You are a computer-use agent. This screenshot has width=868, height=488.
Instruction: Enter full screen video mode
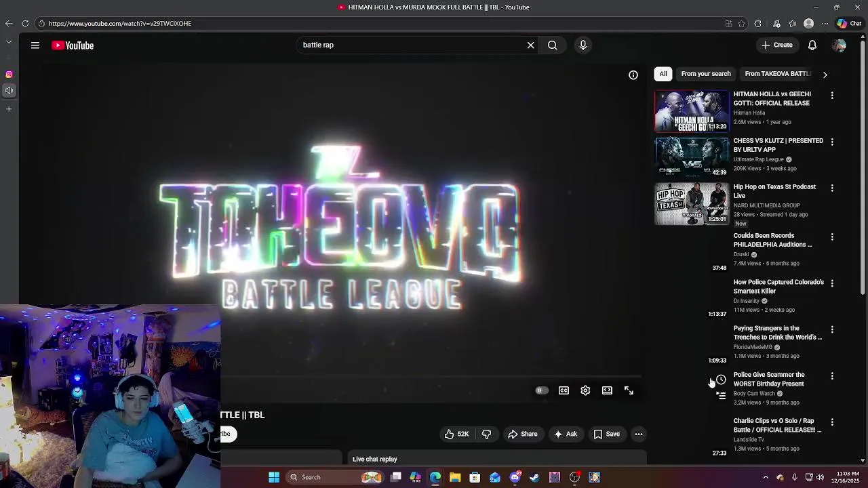pos(629,390)
